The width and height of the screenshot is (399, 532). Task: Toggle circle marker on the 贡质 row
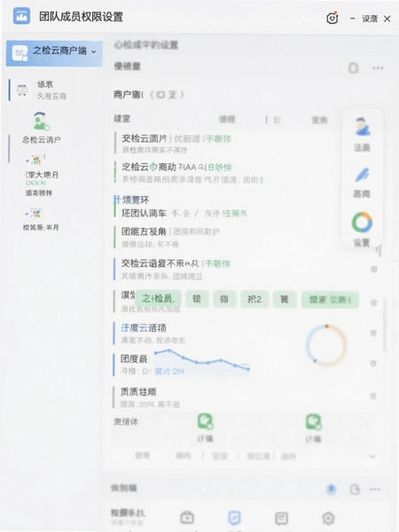(x=373, y=395)
